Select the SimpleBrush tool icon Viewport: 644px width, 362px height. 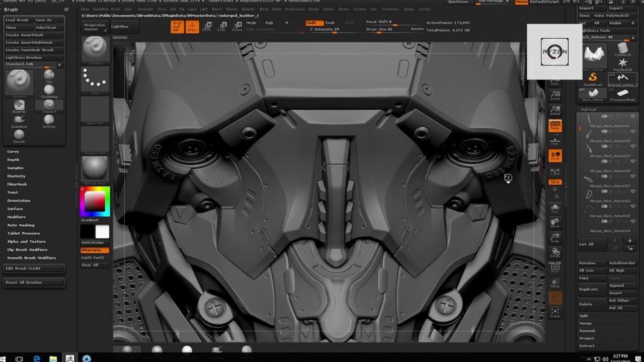click(x=593, y=77)
